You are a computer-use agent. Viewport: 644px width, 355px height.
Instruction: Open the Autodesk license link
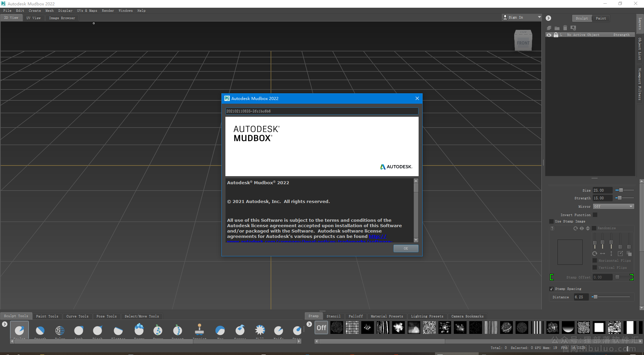[378, 236]
